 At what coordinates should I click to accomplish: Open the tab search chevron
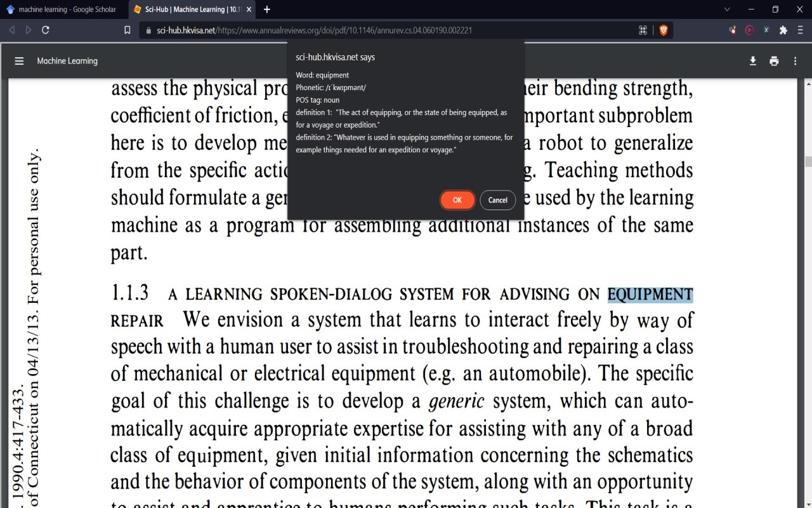[x=726, y=10]
